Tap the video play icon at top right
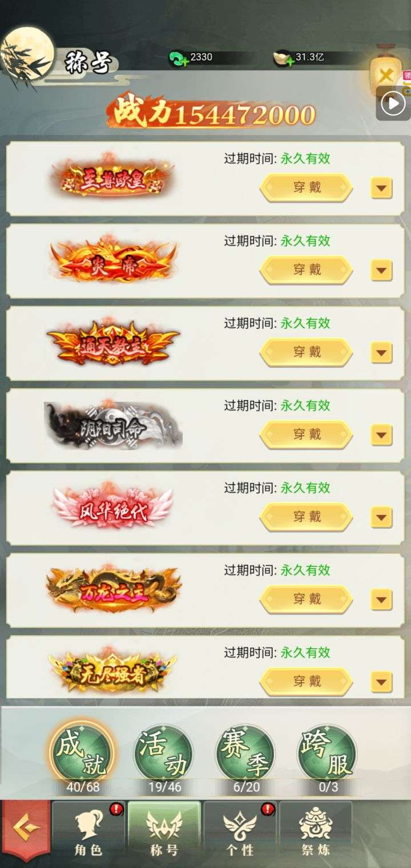 coord(393,104)
